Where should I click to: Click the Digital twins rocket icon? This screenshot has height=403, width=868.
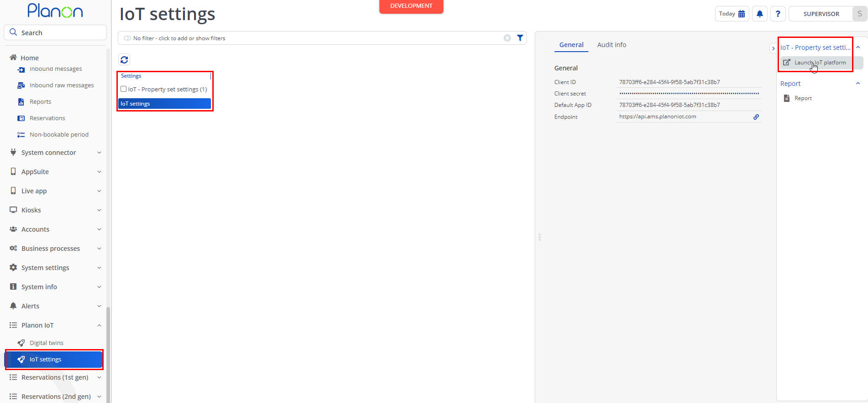[x=21, y=343]
